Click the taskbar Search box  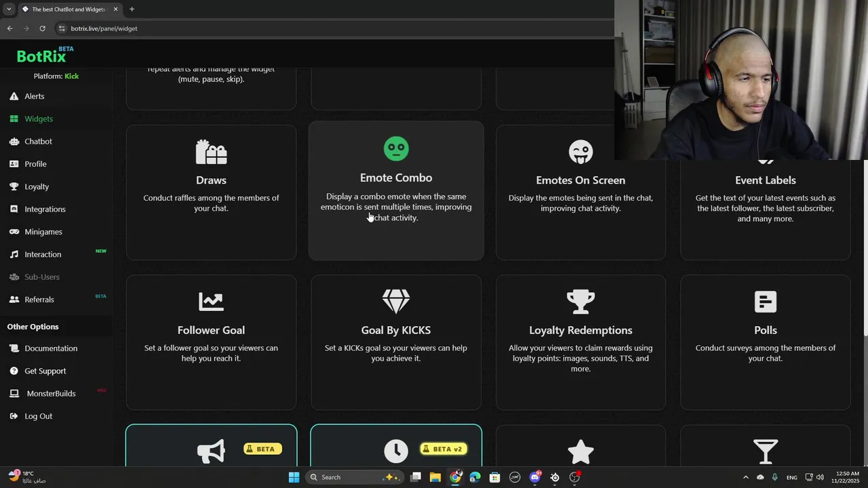pyautogui.click(x=355, y=477)
